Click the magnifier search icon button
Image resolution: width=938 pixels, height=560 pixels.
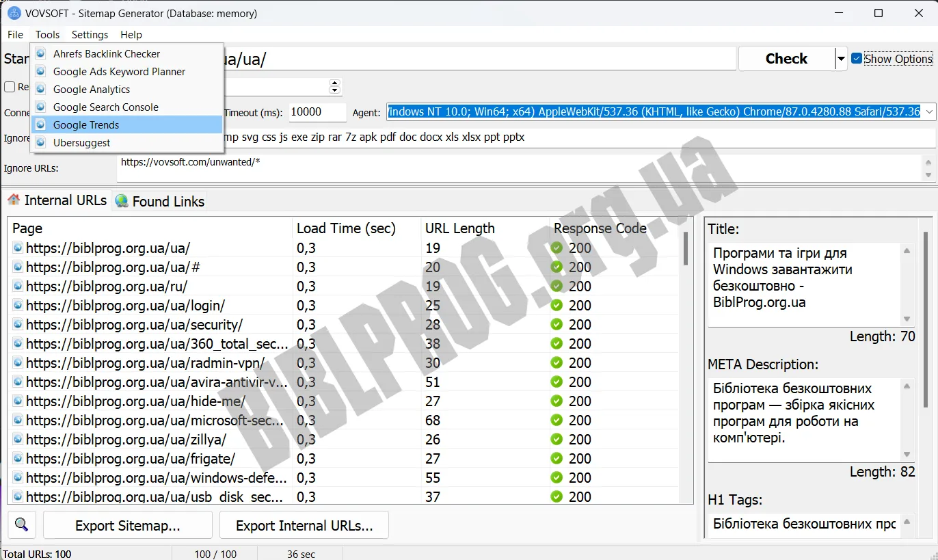click(x=21, y=525)
